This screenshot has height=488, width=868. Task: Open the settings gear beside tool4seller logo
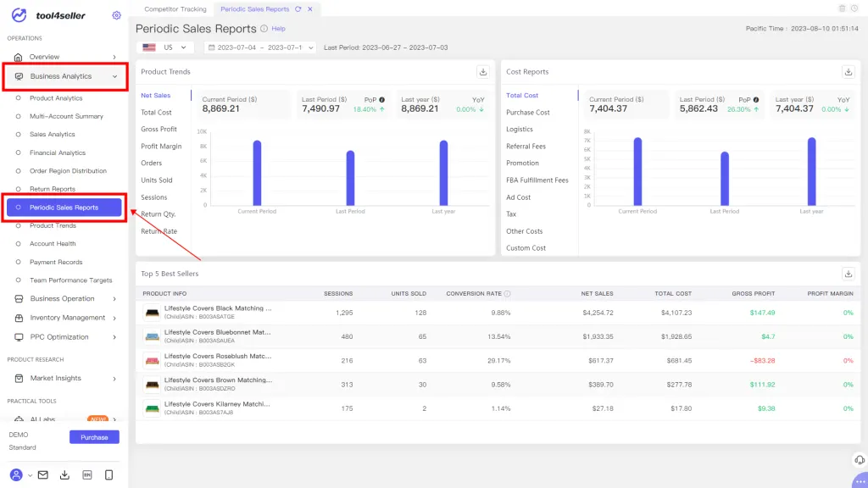(116, 14)
